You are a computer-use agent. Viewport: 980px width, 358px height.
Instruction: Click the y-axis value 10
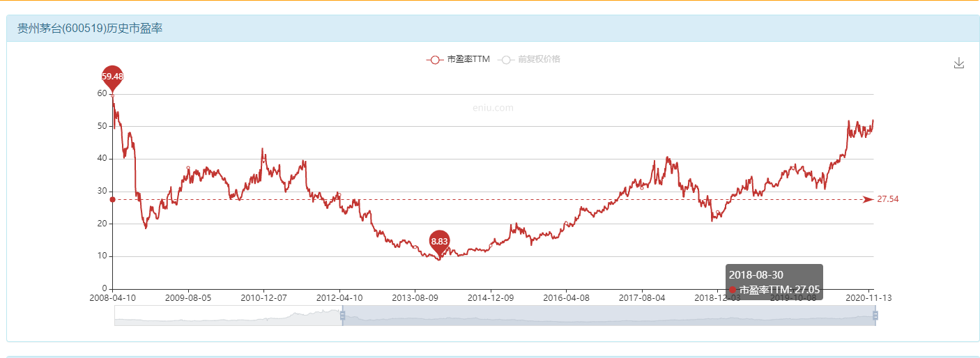click(x=102, y=256)
